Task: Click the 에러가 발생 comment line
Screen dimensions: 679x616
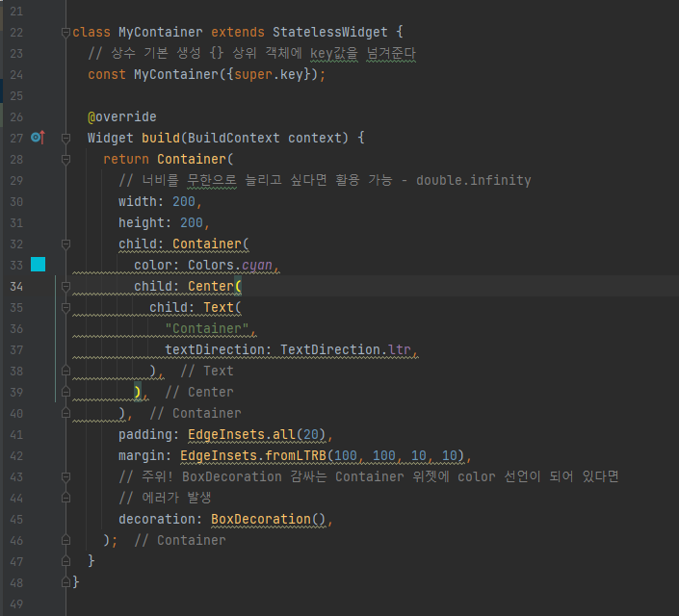Action: (165, 498)
